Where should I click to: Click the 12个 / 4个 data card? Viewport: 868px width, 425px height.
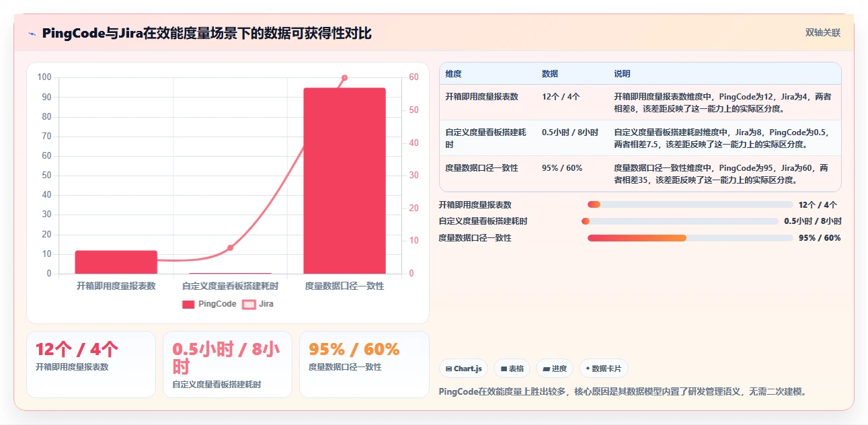91,364
